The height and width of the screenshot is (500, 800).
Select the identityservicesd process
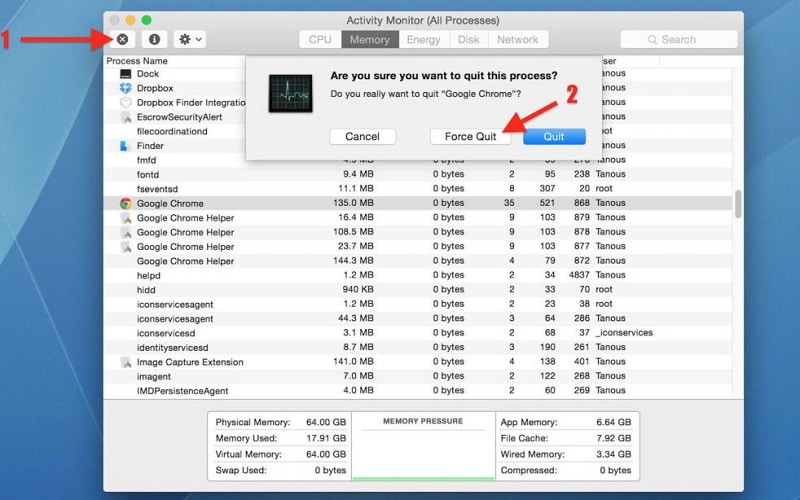point(418,347)
